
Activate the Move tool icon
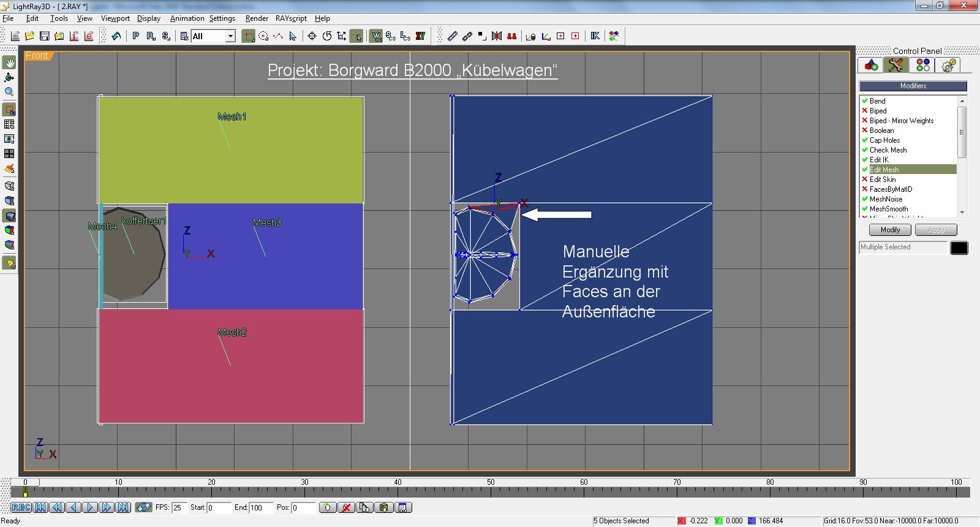coord(312,36)
